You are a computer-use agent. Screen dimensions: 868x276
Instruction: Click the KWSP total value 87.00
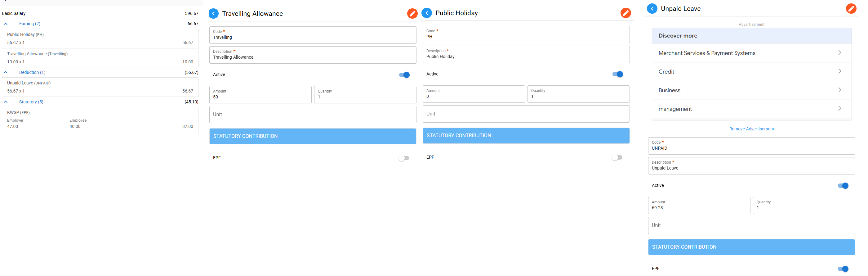(x=188, y=127)
